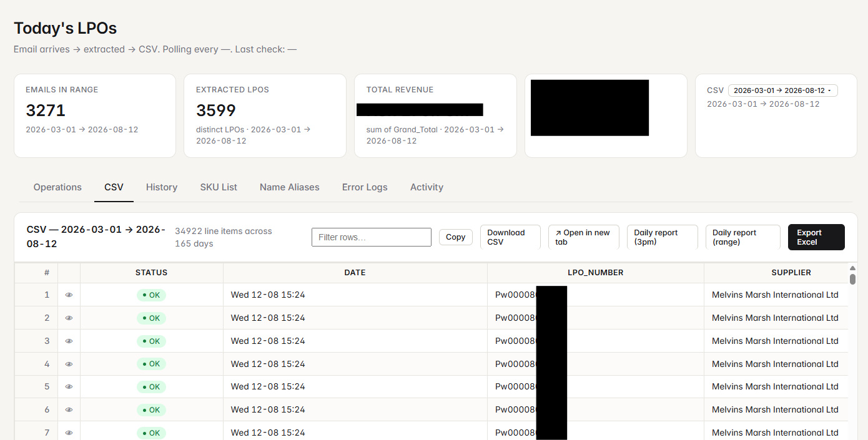Click the eye icon in row 3
868x440 pixels.
[69, 341]
